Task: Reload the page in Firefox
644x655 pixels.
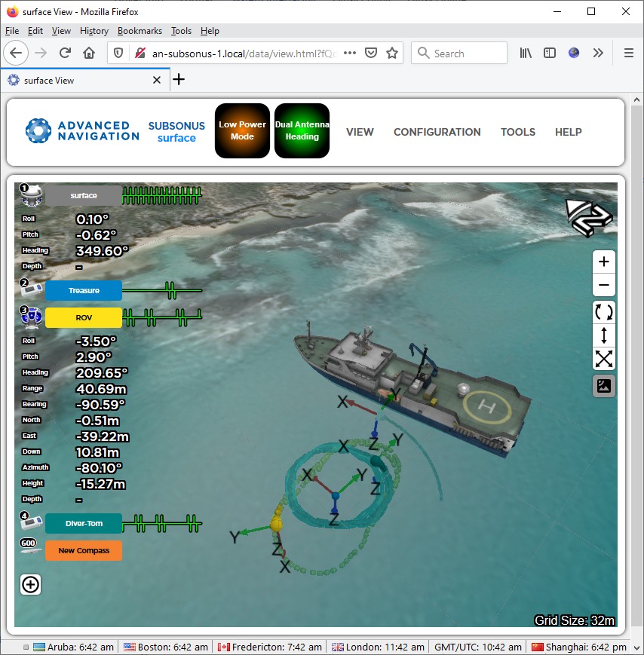Action: (x=65, y=53)
